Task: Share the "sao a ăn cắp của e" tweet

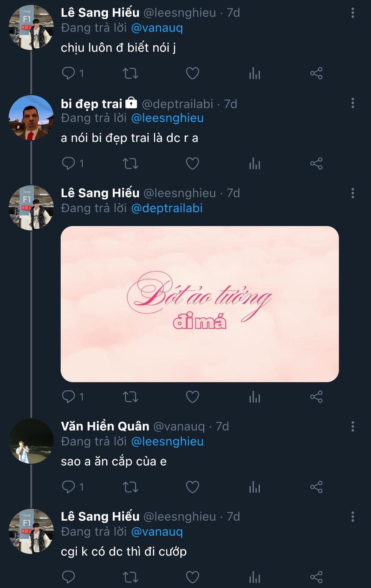Action: [316, 487]
